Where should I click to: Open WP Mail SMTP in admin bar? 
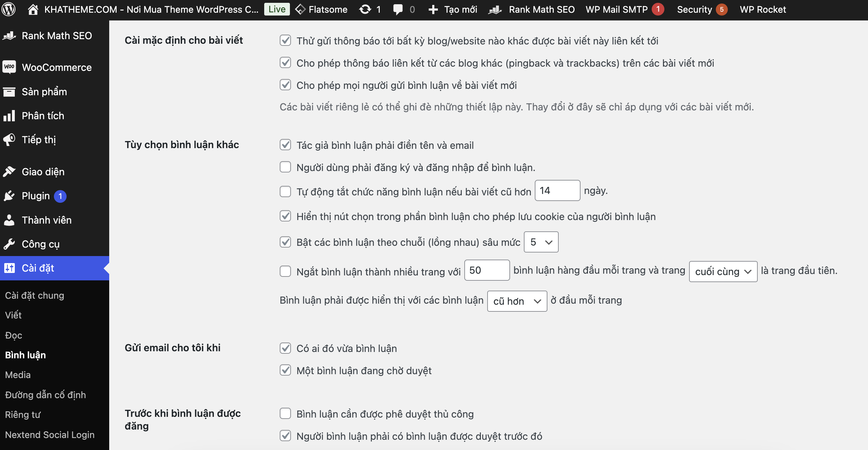(x=616, y=10)
